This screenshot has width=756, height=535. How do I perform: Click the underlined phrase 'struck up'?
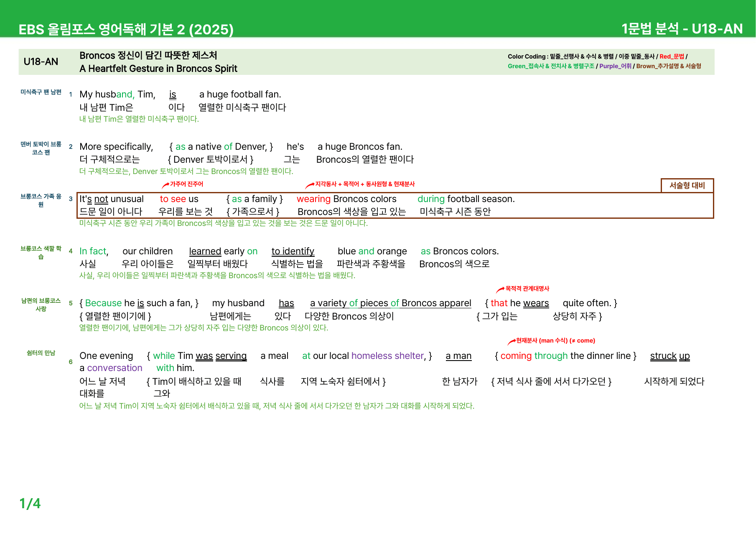click(x=670, y=356)
